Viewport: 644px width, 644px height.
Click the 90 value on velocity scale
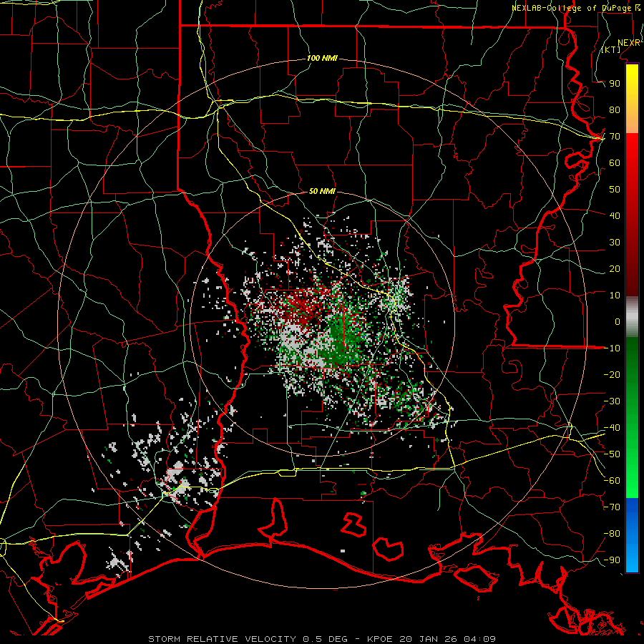(x=615, y=84)
